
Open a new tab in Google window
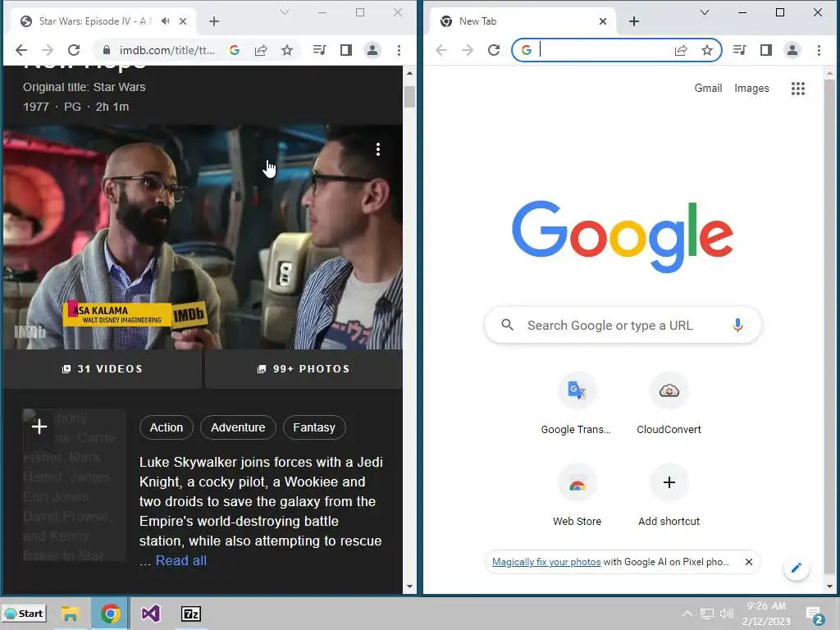coord(634,21)
